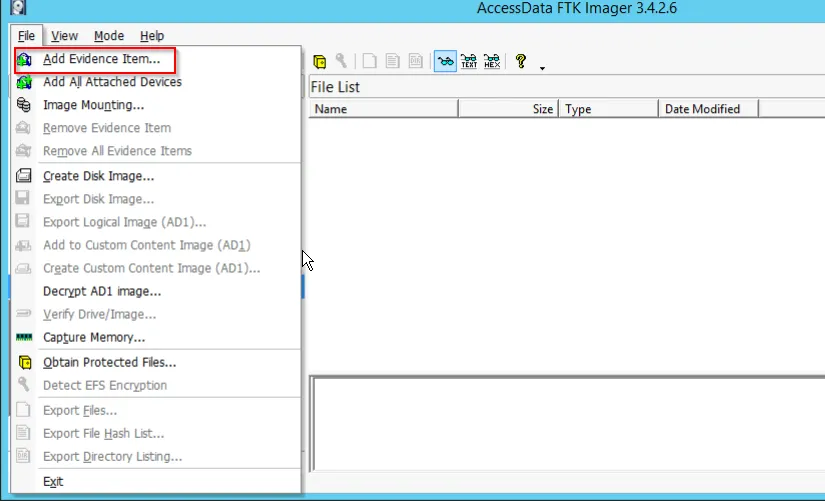The width and height of the screenshot is (825, 501).
Task: Open the View menu
Action: [x=64, y=36]
